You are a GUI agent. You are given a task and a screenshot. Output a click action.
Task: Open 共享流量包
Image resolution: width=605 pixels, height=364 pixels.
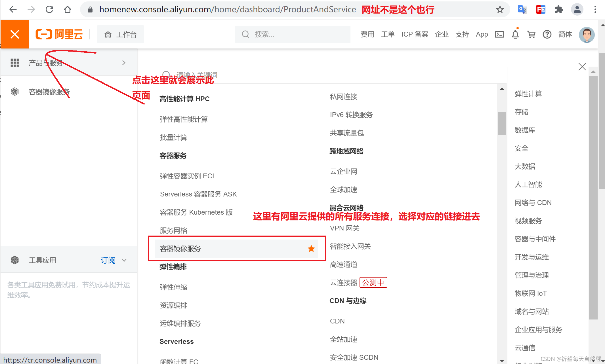pos(347,133)
